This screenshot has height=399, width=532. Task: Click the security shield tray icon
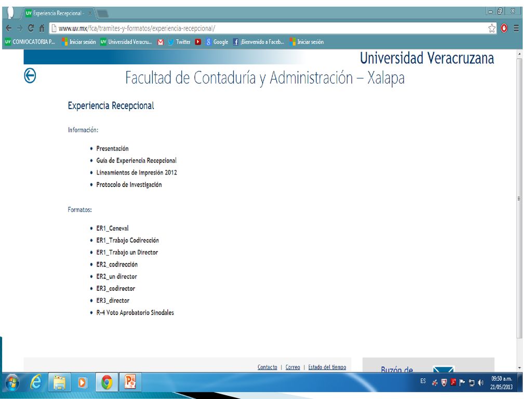click(x=444, y=383)
